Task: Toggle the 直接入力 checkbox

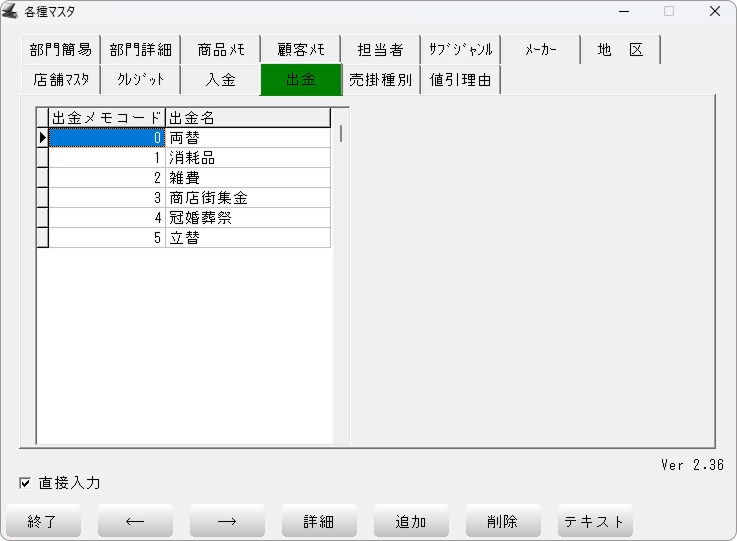Action: coord(25,484)
